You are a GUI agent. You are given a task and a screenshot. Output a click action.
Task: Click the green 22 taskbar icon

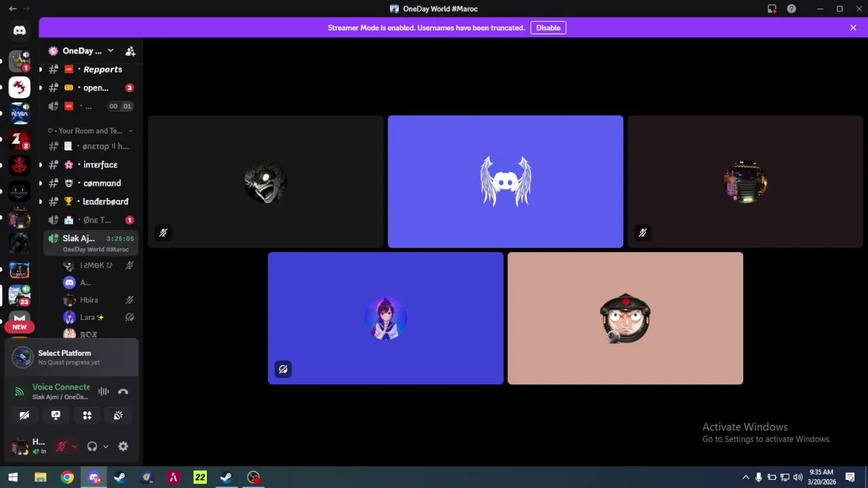pos(200,477)
